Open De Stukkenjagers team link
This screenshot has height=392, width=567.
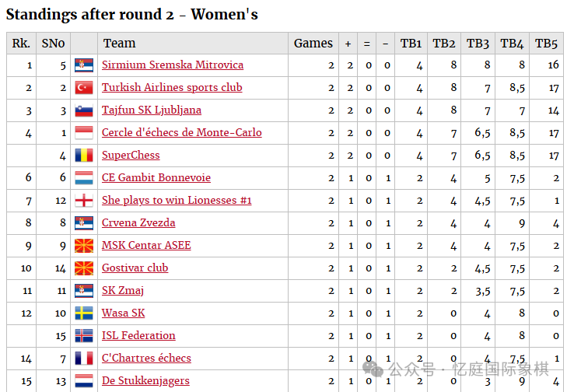[x=145, y=381]
